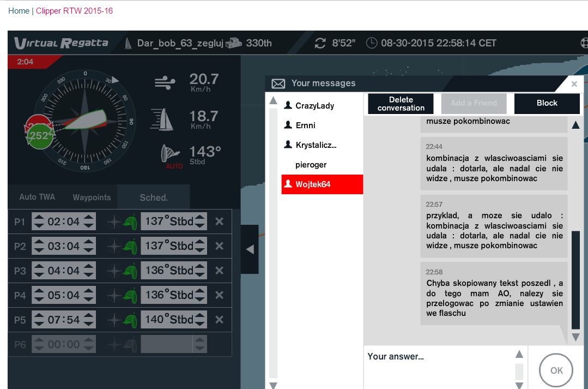Click the up arrow right of P4's 05:04
Image resolution: width=588 pixels, height=389 pixels.
coord(88,291)
